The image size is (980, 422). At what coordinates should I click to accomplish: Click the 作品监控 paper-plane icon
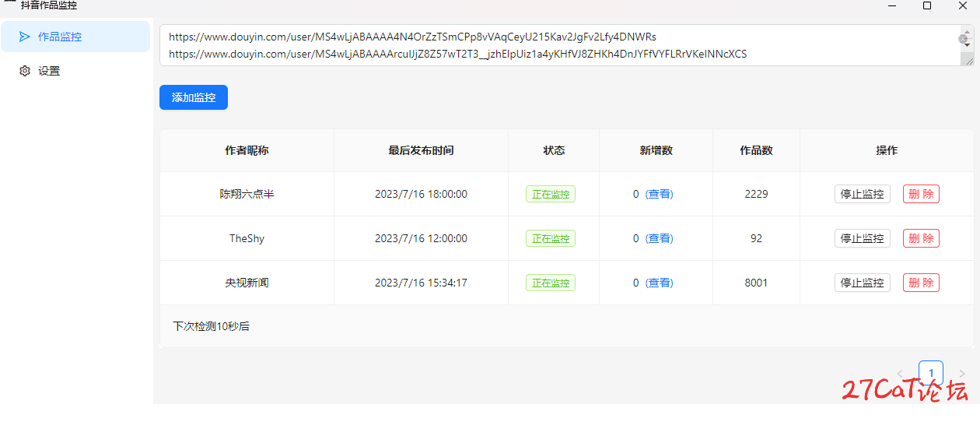click(x=25, y=37)
